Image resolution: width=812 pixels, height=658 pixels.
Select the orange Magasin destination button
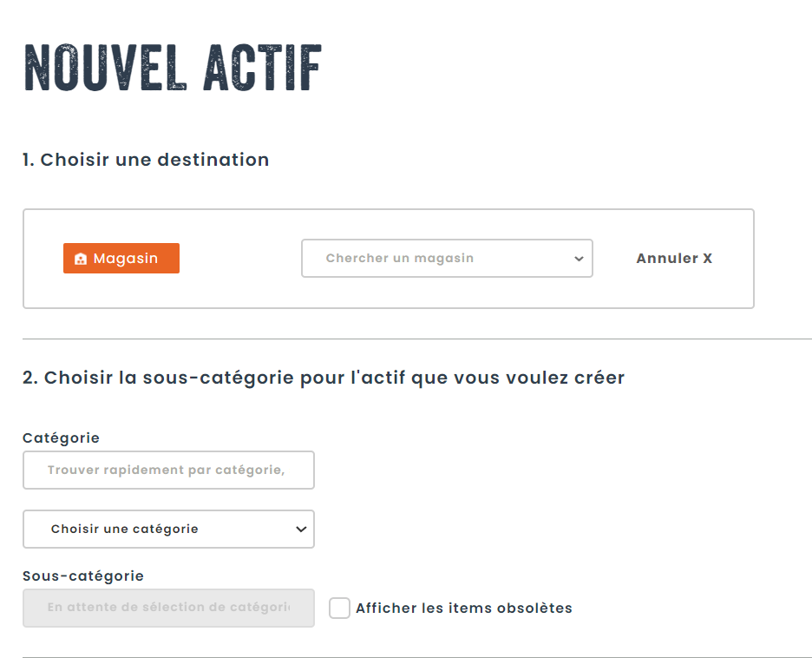tap(121, 259)
